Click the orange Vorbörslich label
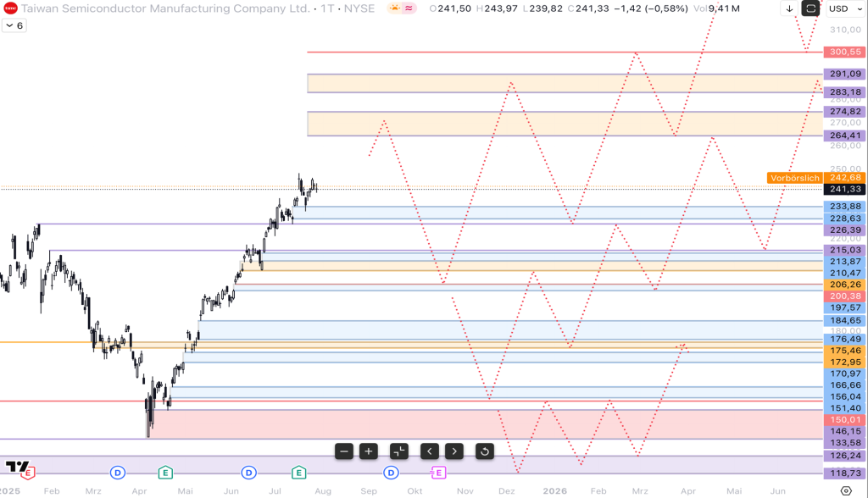This screenshot has height=498, width=868. click(794, 178)
